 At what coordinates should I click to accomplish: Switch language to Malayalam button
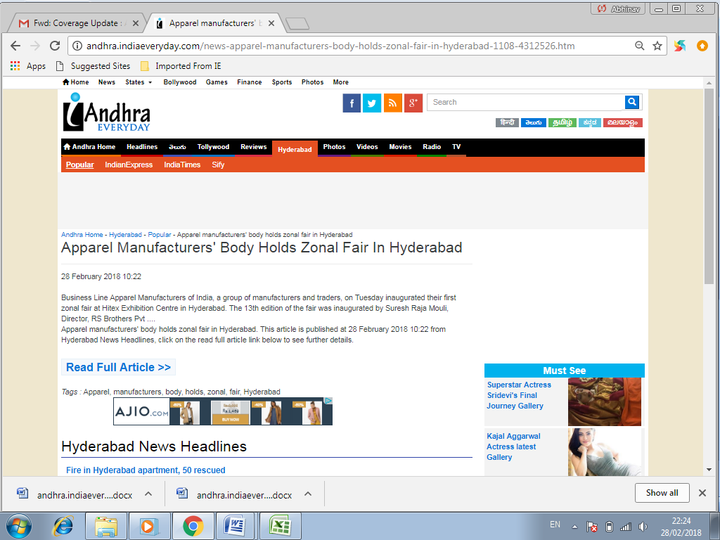click(623, 123)
